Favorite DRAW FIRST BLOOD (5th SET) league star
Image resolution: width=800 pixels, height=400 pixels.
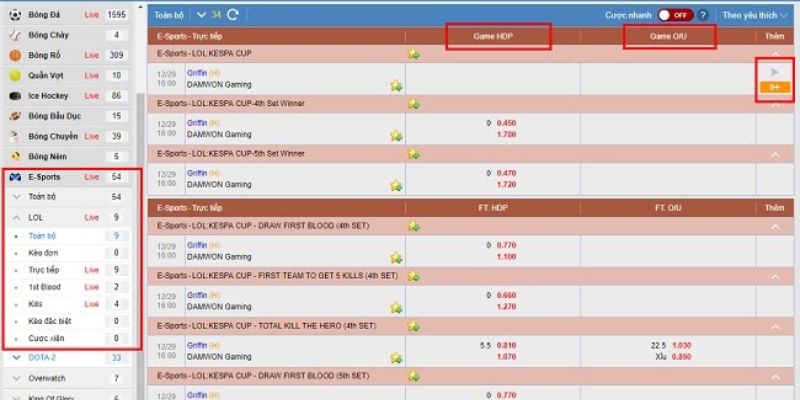click(414, 376)
